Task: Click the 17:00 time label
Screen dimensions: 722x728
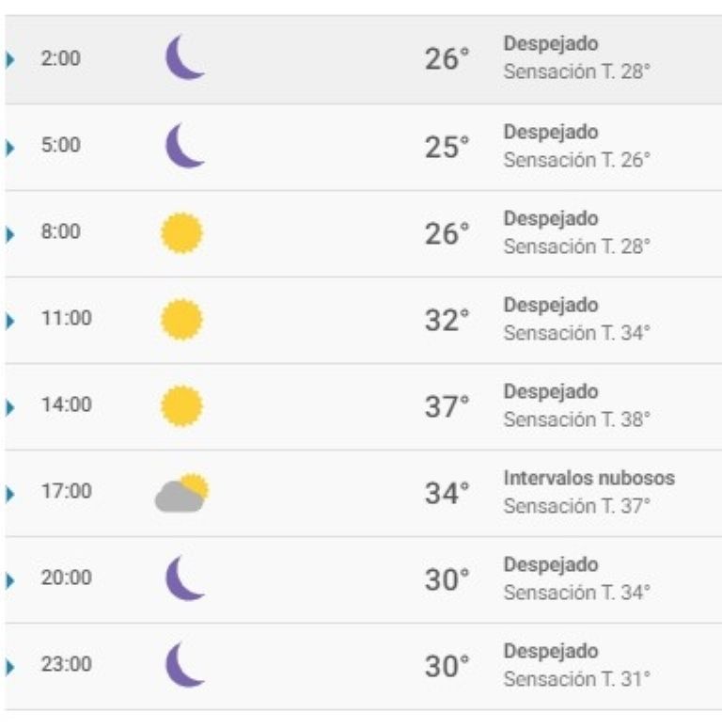Action: coord(67,491)
